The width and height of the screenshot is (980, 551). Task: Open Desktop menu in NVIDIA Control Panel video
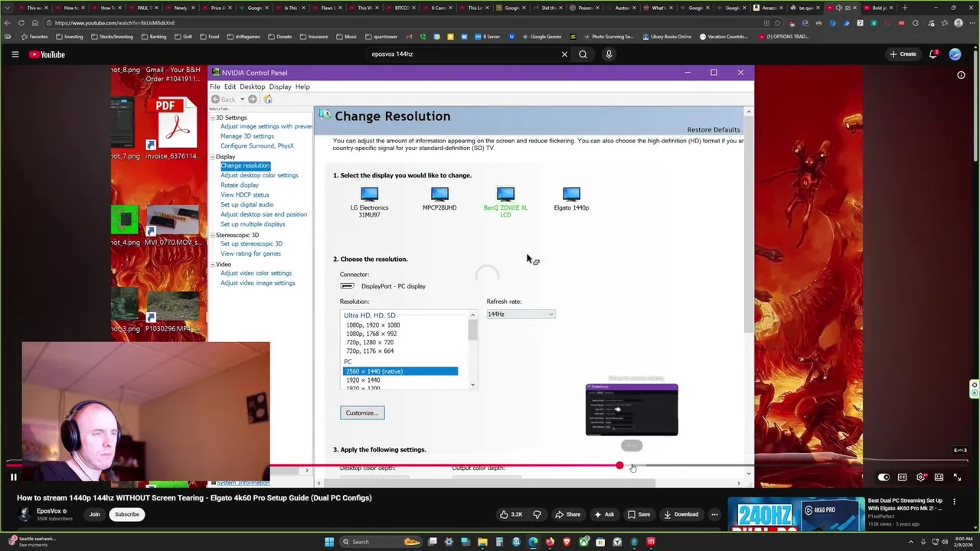click(252, 86)
